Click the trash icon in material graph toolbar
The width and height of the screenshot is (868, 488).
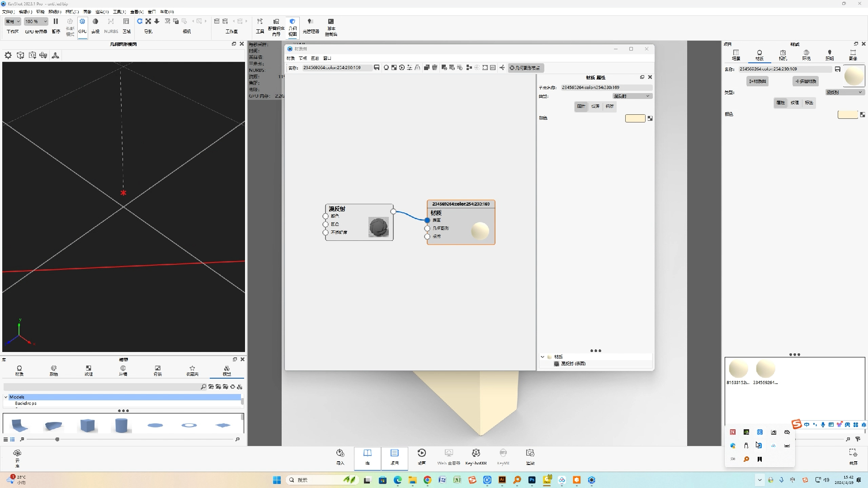(x=434, y=68)
